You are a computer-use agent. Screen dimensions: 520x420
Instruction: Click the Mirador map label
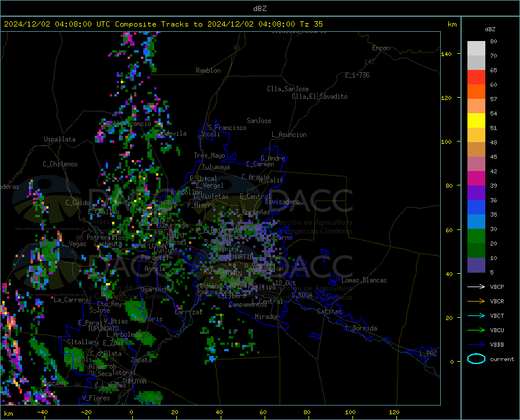click(x=266, y=317)
